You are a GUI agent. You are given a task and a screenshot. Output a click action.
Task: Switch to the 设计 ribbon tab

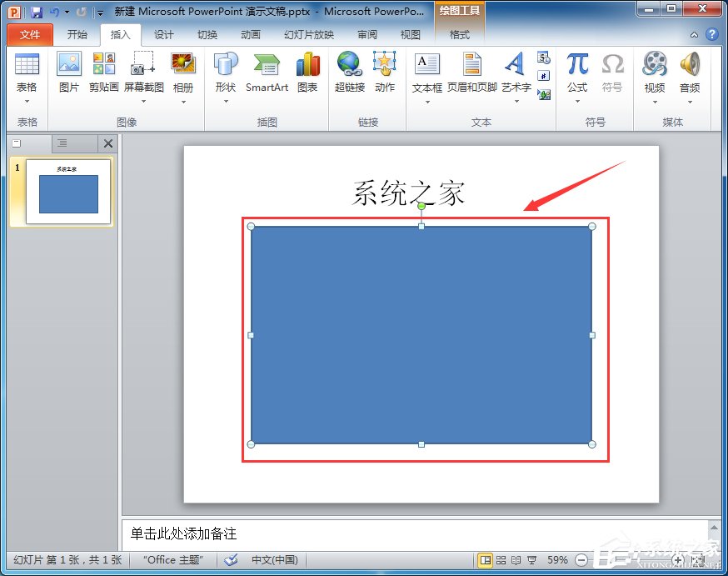click(163, 35)
